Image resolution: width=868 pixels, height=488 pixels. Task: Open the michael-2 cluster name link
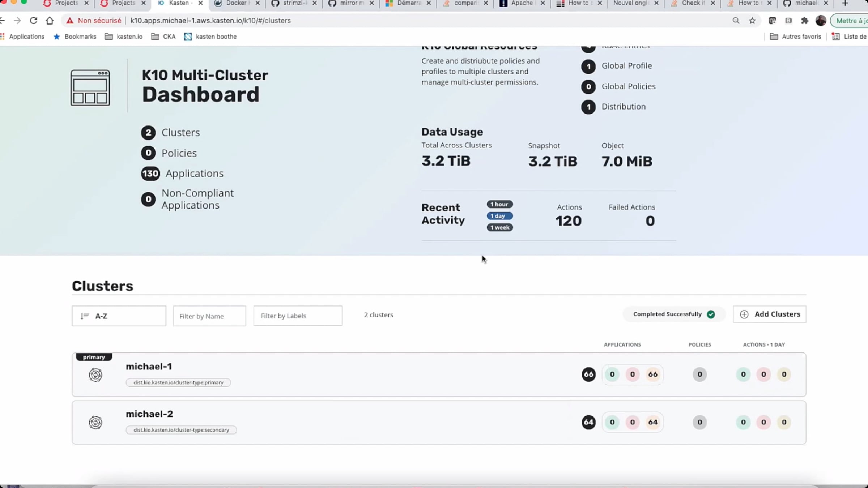(x=149, y=414)
